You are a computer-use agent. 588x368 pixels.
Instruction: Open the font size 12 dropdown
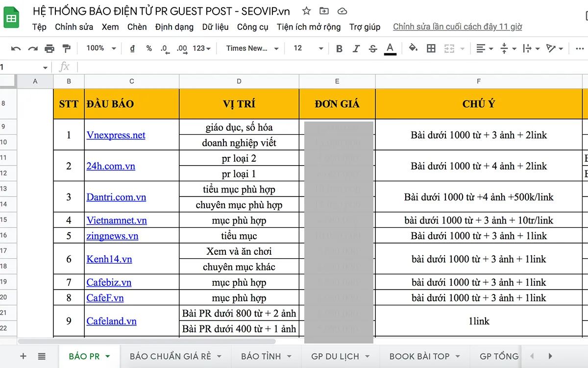[x=308, y=49]
